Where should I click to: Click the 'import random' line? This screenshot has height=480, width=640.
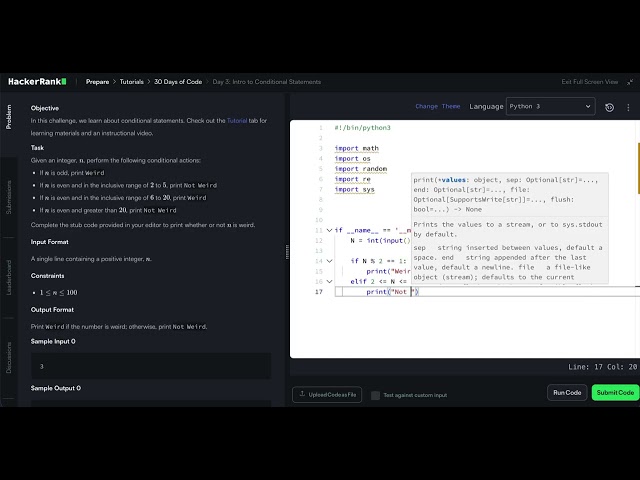point(360,169)
